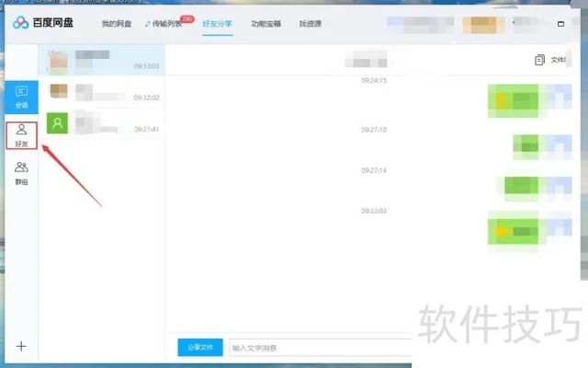Click the file library icon in chat header

tap(540, 60)
